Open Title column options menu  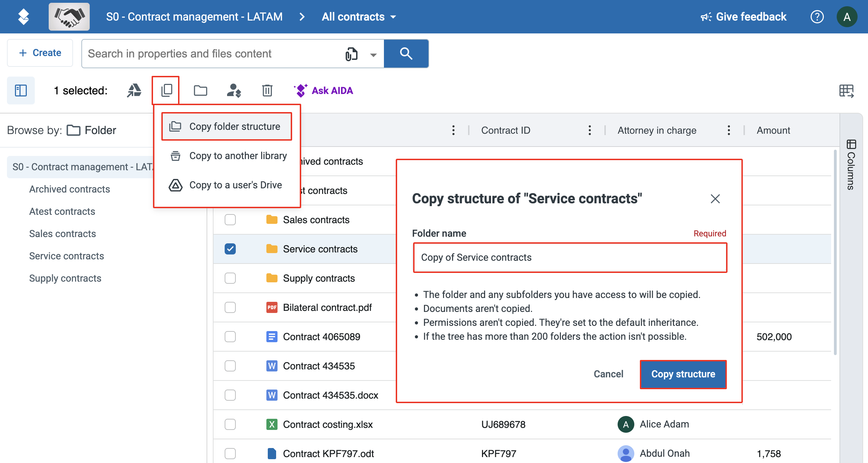tap(453, 130)
